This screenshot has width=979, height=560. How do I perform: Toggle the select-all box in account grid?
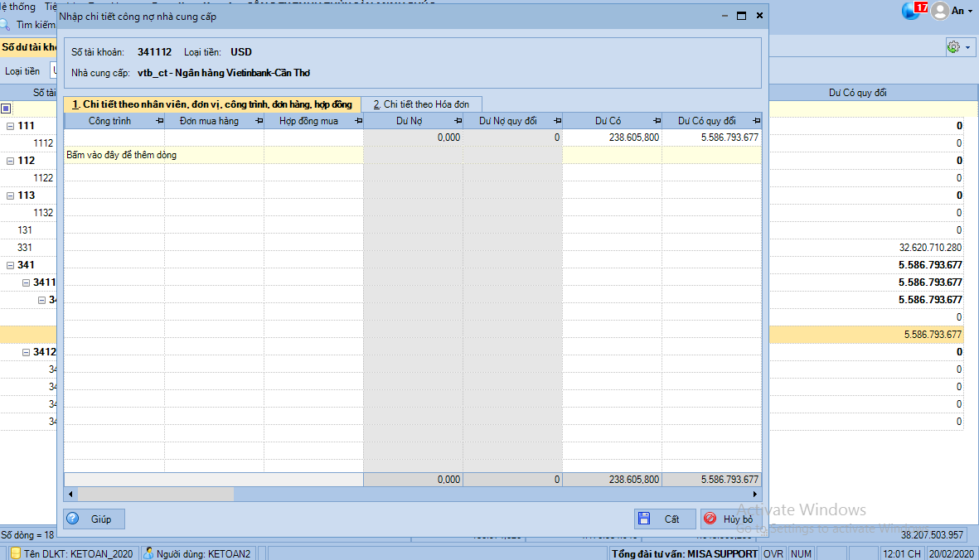[6, 109]
